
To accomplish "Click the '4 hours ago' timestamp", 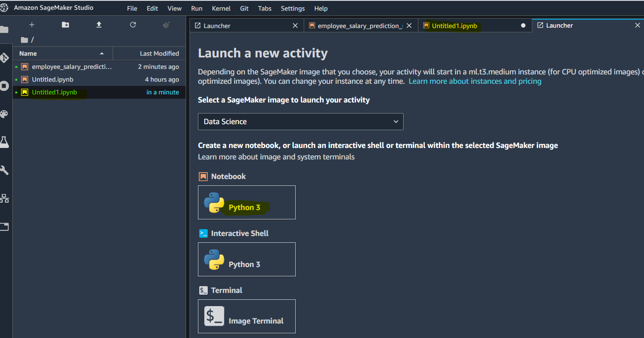I will tap(162, 80).
